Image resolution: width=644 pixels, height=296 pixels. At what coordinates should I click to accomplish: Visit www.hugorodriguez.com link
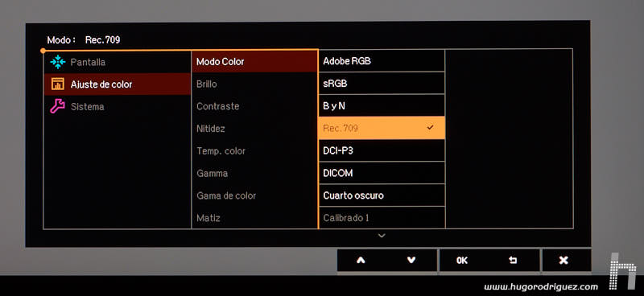(541, 286)
